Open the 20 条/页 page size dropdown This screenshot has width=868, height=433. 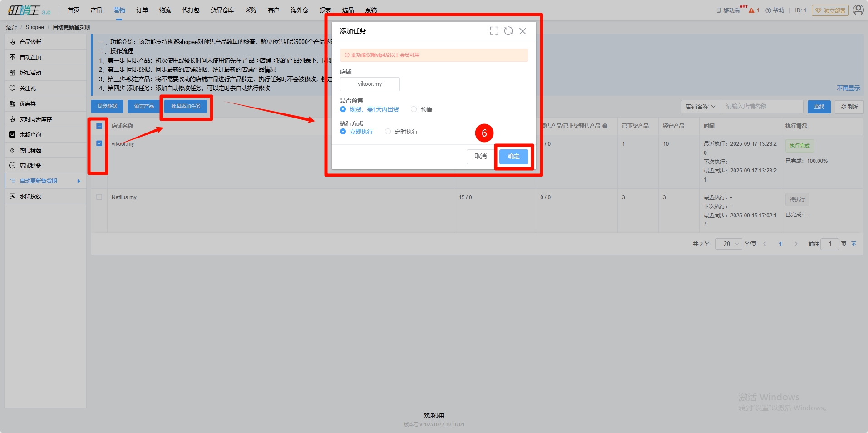[729, 244]
